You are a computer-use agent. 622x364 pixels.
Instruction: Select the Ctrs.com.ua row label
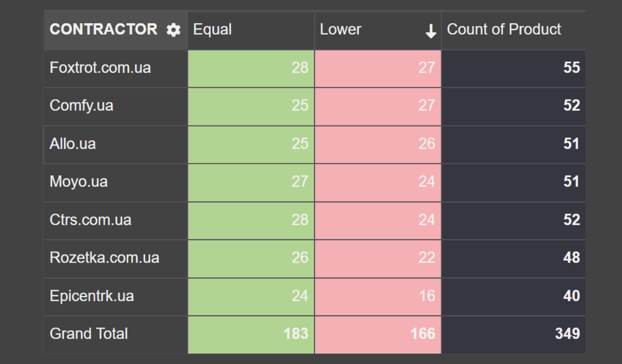click(x=91, y=220)
